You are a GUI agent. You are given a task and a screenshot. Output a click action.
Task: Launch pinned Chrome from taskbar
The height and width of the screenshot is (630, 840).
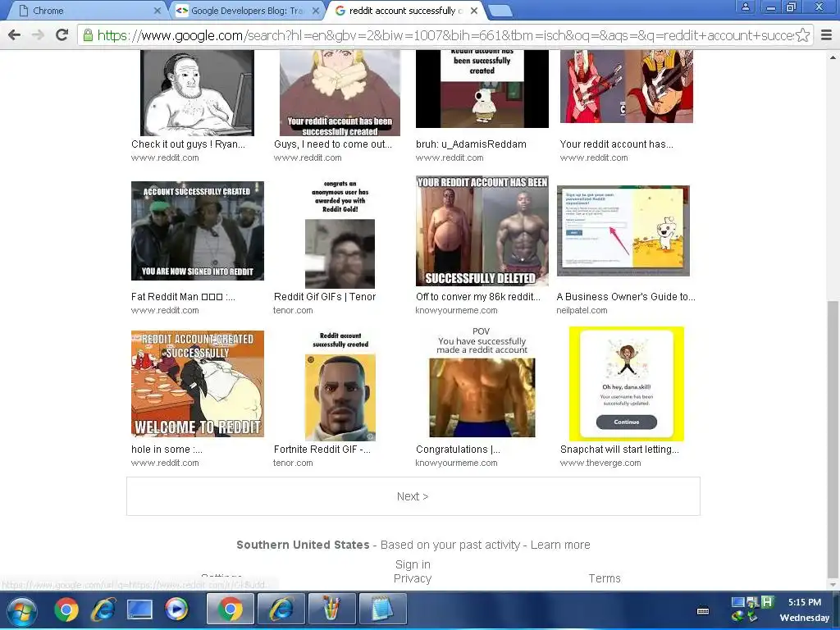(x=66, y=609)
